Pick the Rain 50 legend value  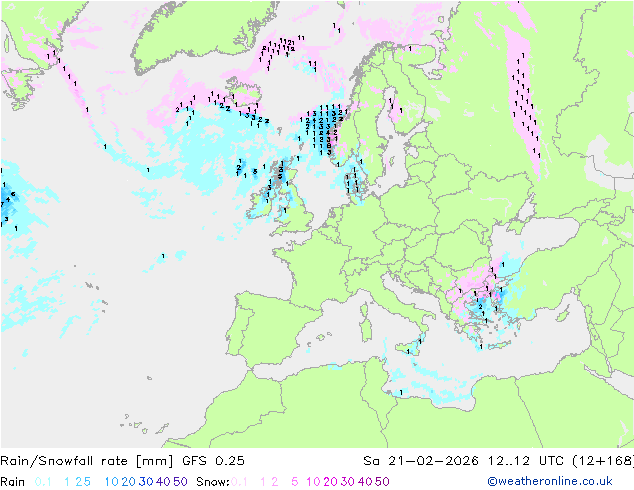tap(180, 482)
